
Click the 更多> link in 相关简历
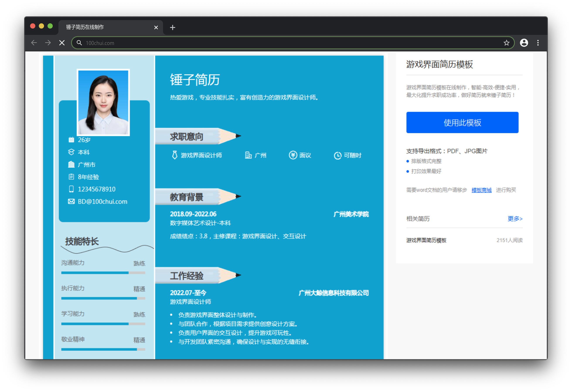pos(515,218)
